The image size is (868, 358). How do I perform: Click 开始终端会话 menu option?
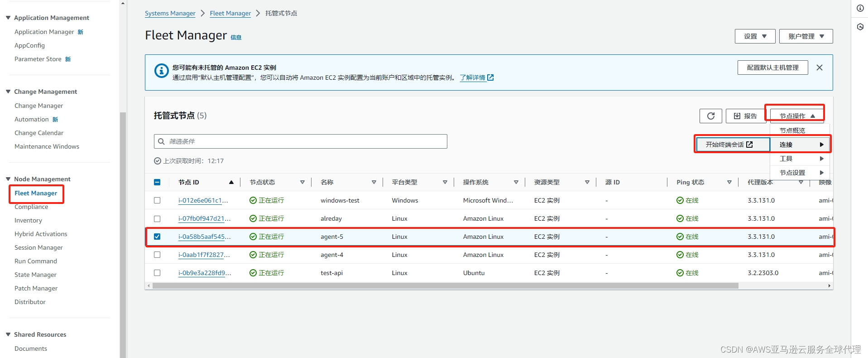coord(733,145)
